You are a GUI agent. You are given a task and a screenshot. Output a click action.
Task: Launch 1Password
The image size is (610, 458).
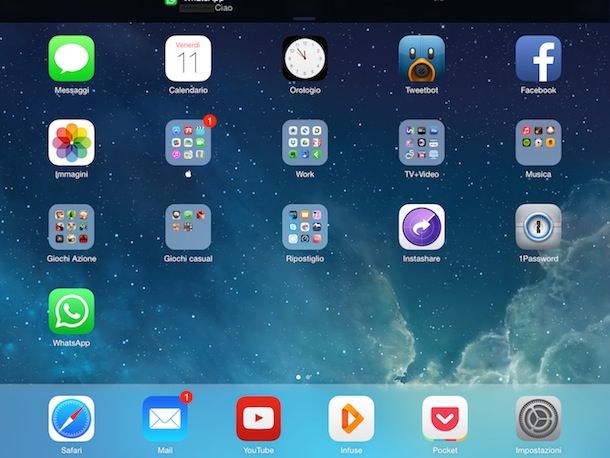[538, 227]
